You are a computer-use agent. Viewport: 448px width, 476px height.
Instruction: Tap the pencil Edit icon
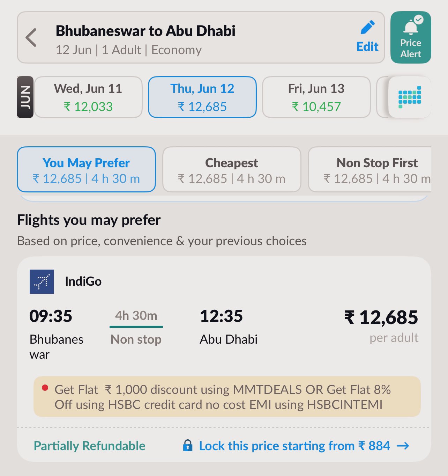pos(367,28)
